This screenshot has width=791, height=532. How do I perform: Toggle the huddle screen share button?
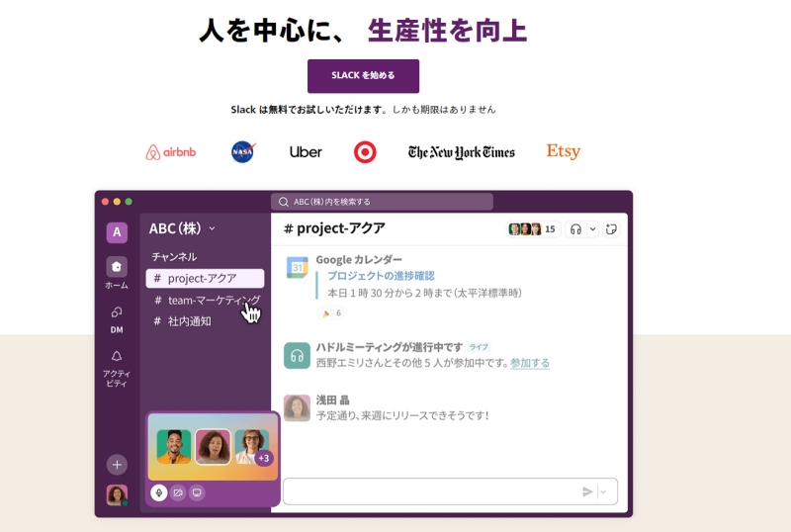pos(197,492)
